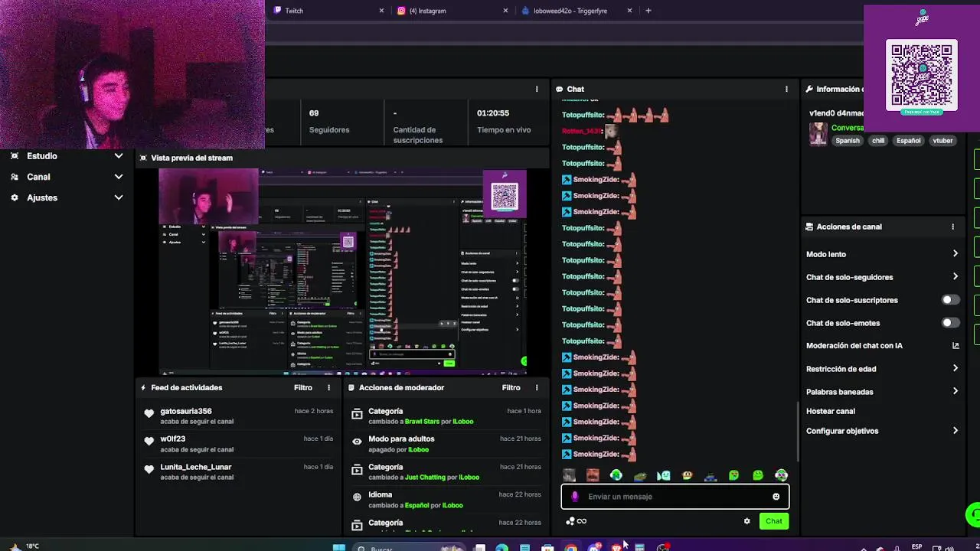
Task: Click the globe icon for Idioma entry
Action: point(357,497)
